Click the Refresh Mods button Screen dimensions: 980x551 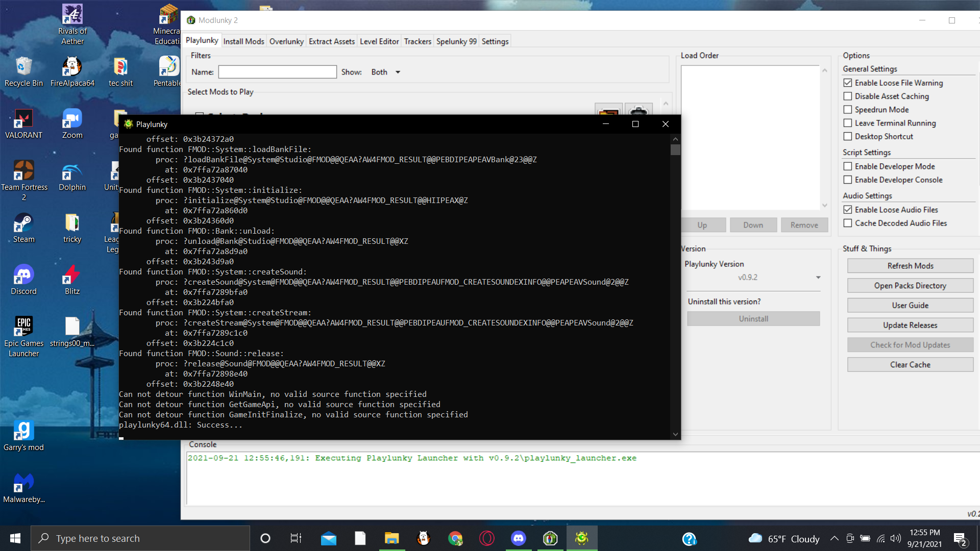(910, 265)
